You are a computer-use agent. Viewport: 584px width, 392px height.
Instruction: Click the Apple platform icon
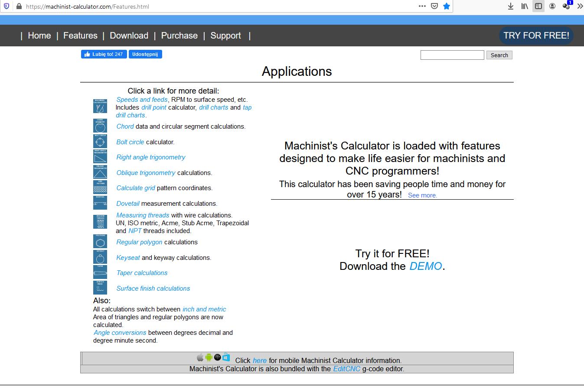pos(200,357)
